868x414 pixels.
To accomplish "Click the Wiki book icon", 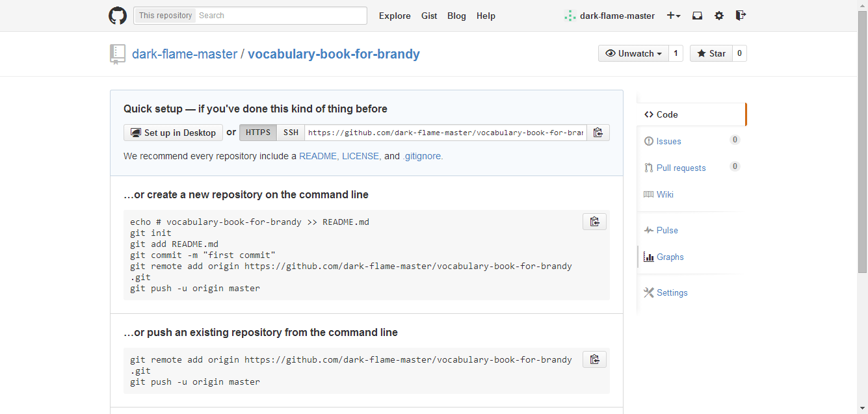I will (x=649, y=194).
